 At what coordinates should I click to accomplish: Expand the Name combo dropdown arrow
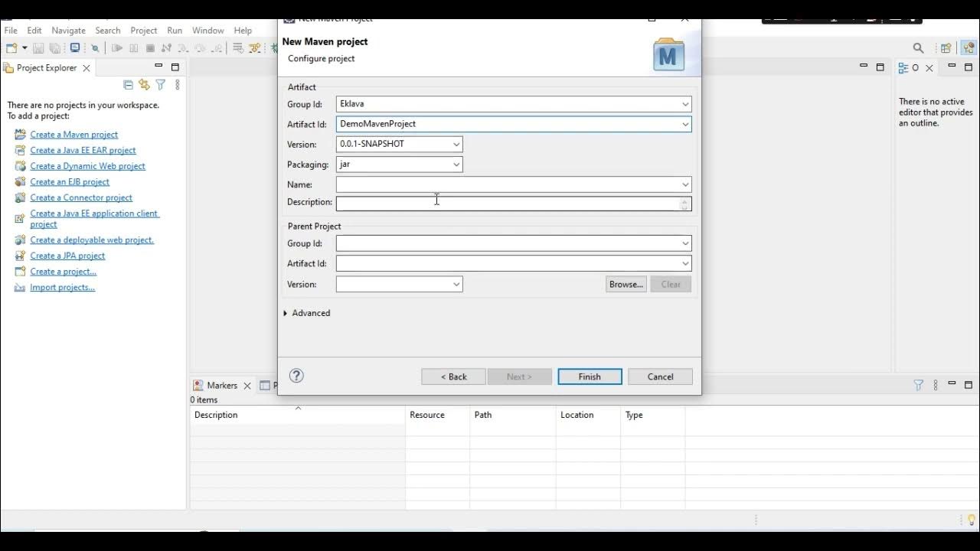click(x=685, y=184)
